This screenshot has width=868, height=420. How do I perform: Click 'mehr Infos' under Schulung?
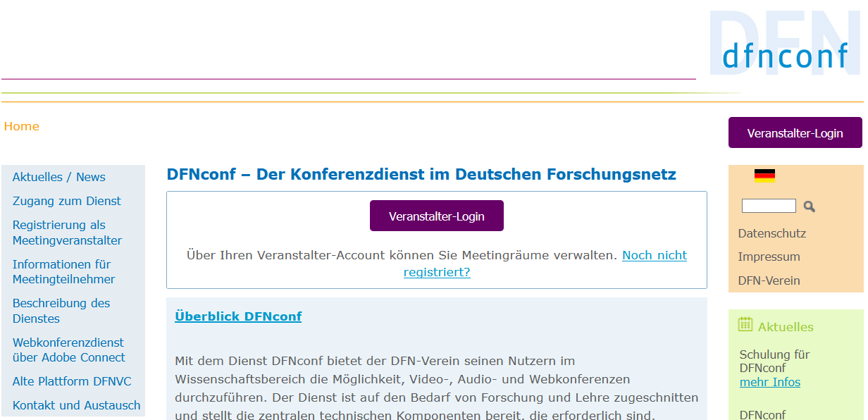click(770, 382)
